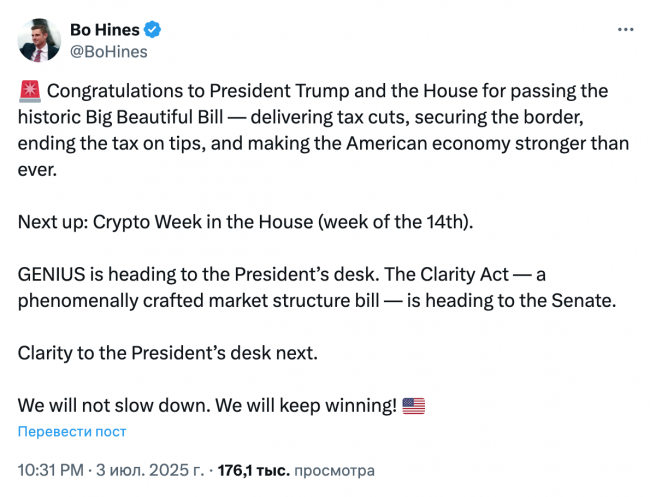Open Bo Hines profile avatar photo

(39, 40)
